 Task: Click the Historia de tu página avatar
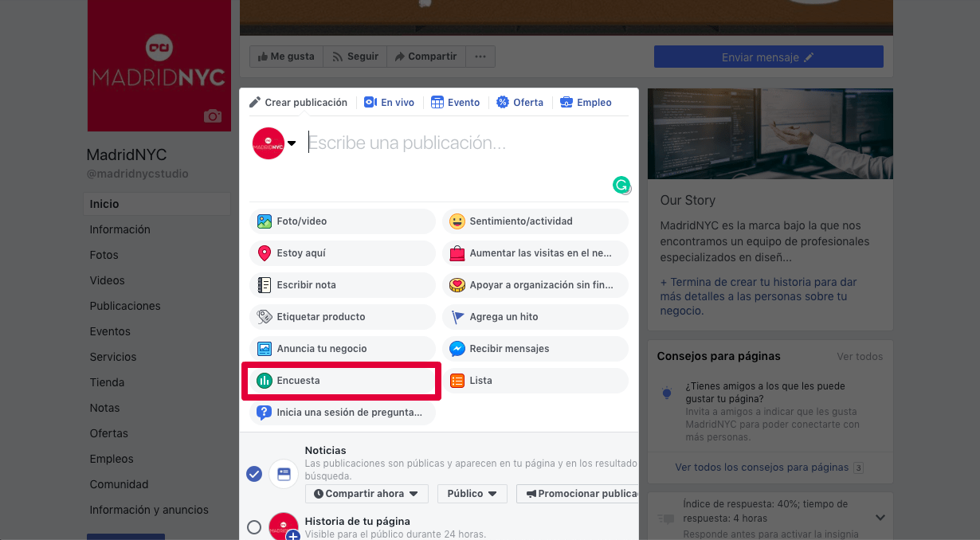284,526
